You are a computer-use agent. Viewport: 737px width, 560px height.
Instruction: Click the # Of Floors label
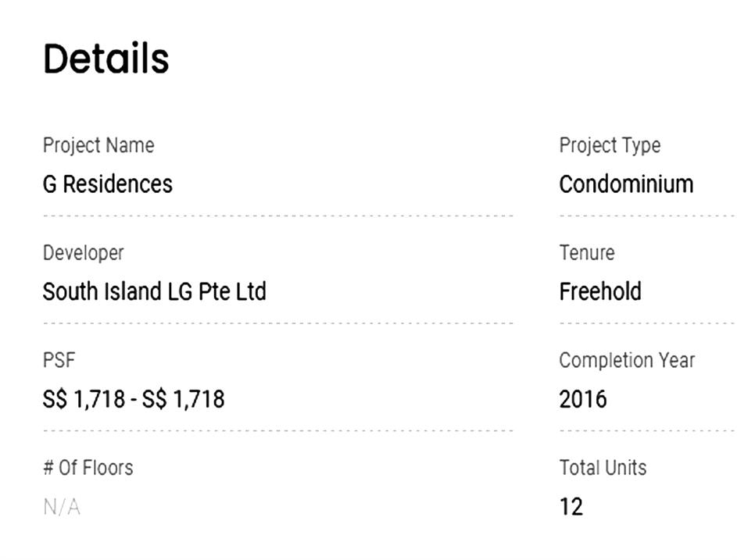(x=88, y=468)
